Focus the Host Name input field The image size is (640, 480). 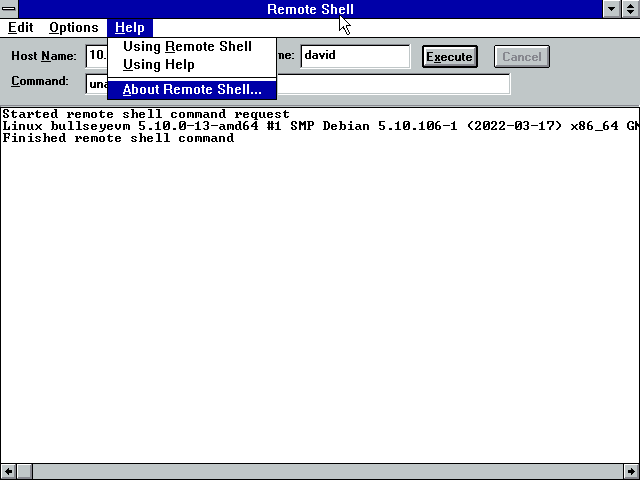pos(97,56)
